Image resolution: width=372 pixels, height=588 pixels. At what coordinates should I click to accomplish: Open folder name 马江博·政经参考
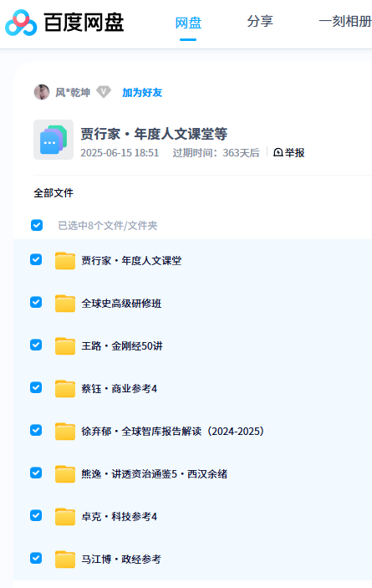(x=121, y=559)
